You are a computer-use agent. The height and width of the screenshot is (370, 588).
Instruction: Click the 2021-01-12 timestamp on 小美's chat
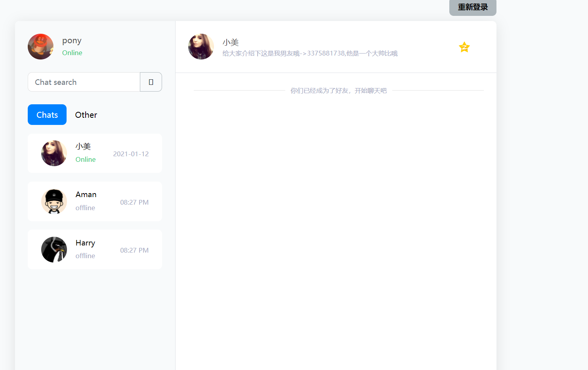point(131,154)
